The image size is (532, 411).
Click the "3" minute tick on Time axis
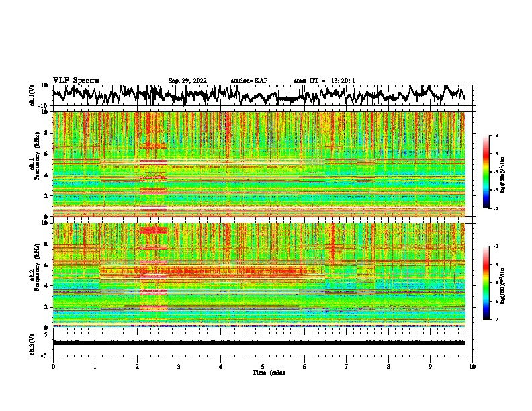click(x=179, y=367)
